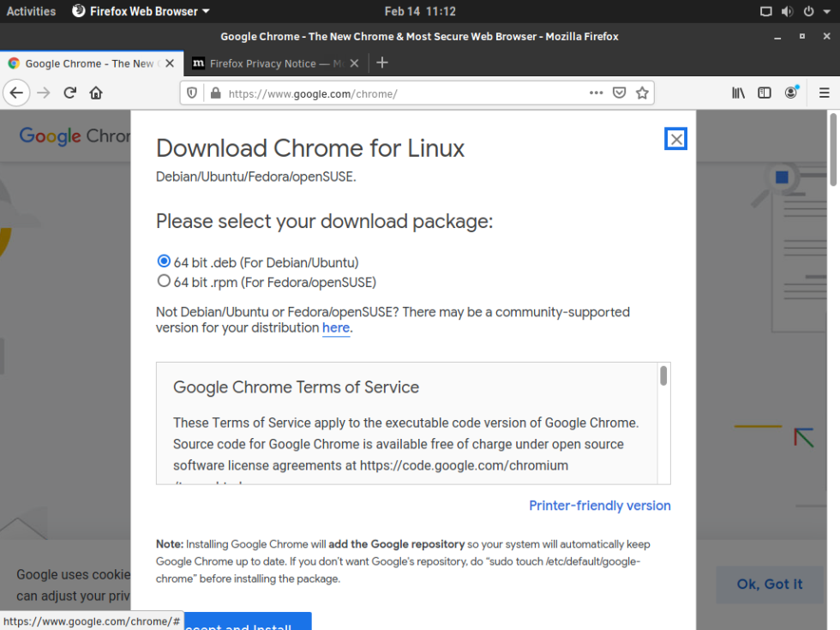Toggle the Firefox sidebar
Screen dimensions: 840x630
(x=764, y=93)
